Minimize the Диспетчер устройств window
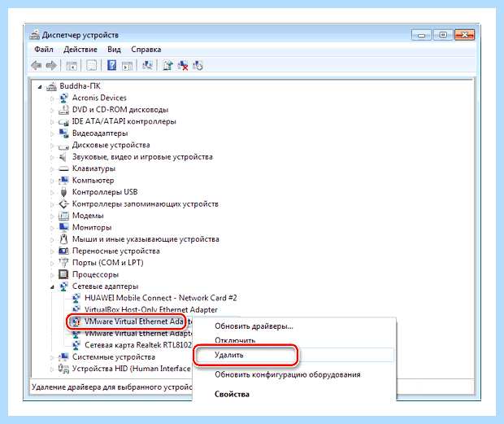504x424 pixels. coord(421,35)
